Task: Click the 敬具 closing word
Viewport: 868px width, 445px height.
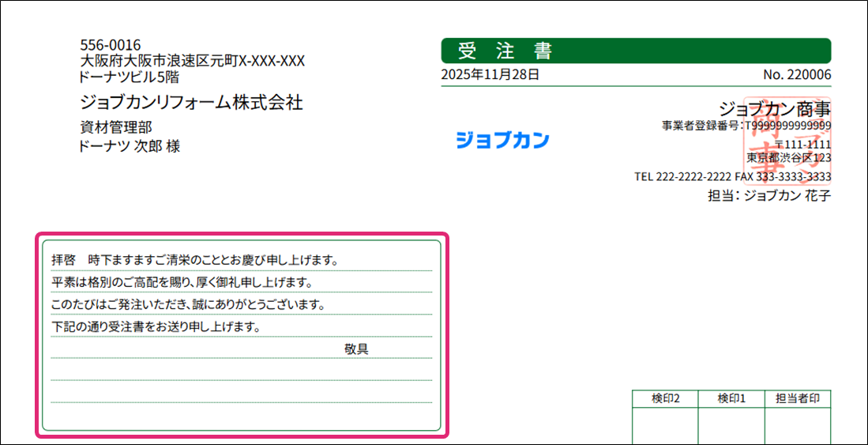Action: [356, 349]
